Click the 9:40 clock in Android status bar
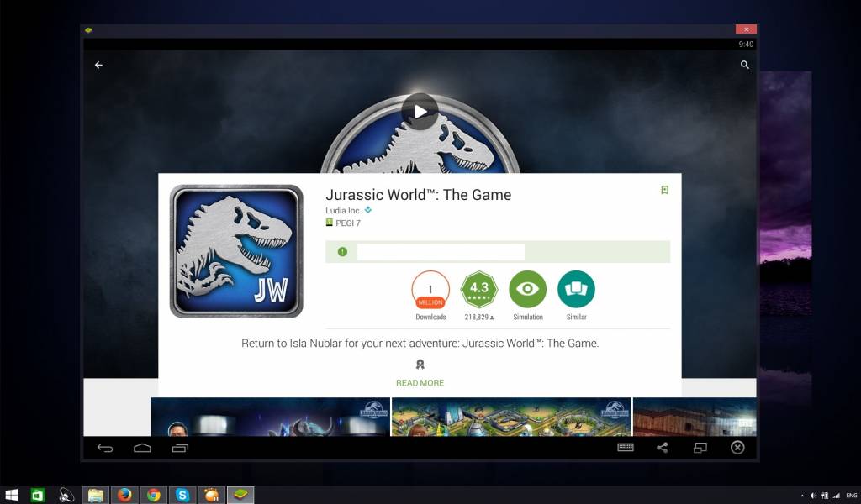This screenshot has width=861, height=504. click(746, 44)
